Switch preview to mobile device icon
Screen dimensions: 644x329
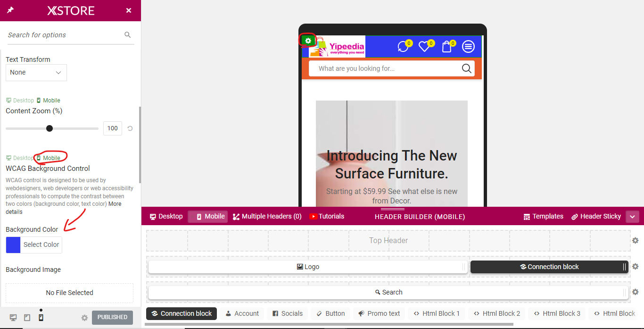(x=41, y=318)
